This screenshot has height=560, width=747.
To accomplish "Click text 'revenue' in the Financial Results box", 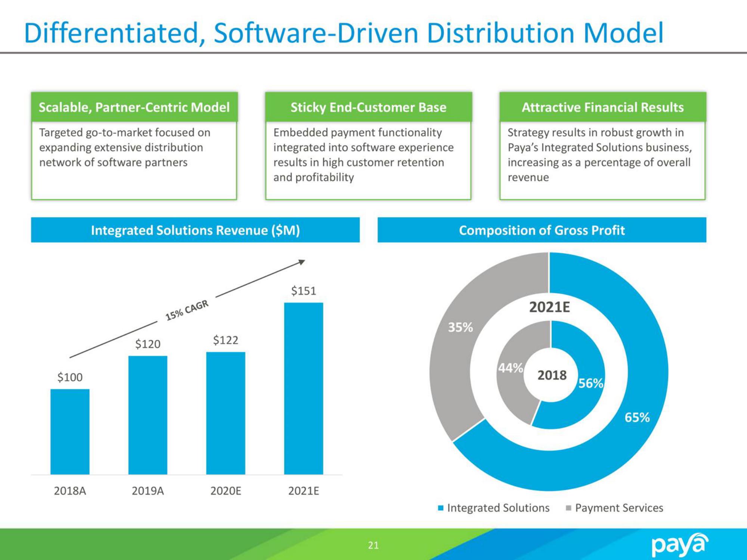I will click(x=528, y=178).
